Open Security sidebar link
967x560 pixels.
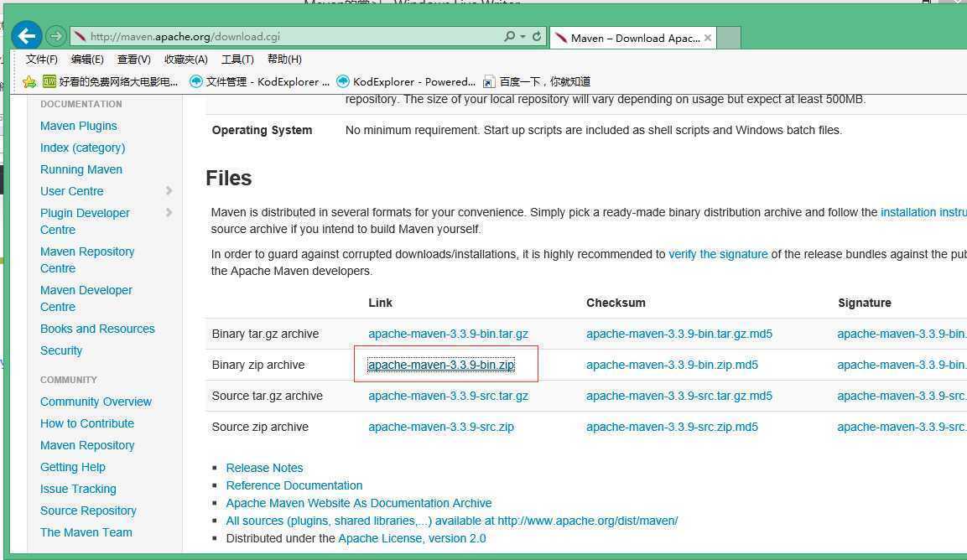tap(61, 350)
